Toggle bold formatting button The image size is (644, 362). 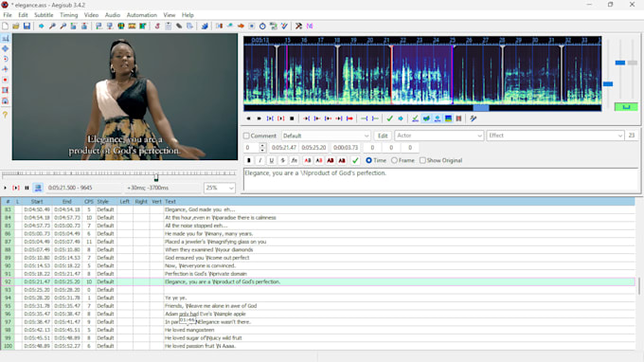pos(249,160)
